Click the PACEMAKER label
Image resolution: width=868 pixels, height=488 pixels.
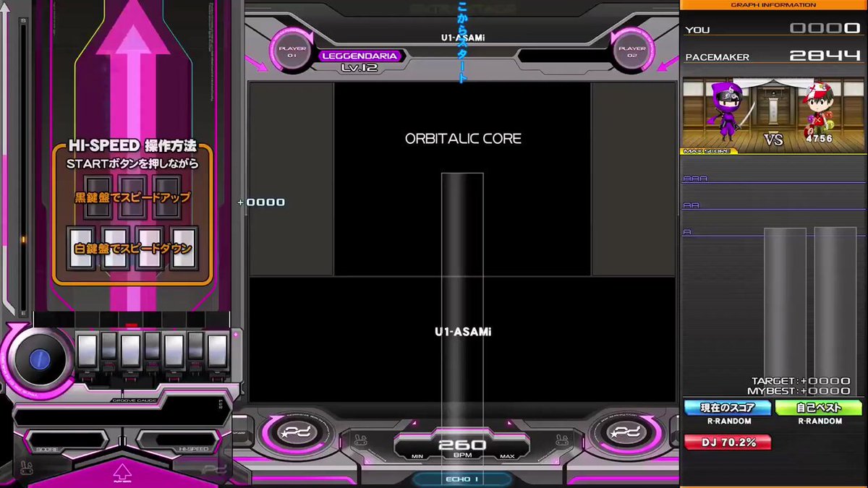718,57
